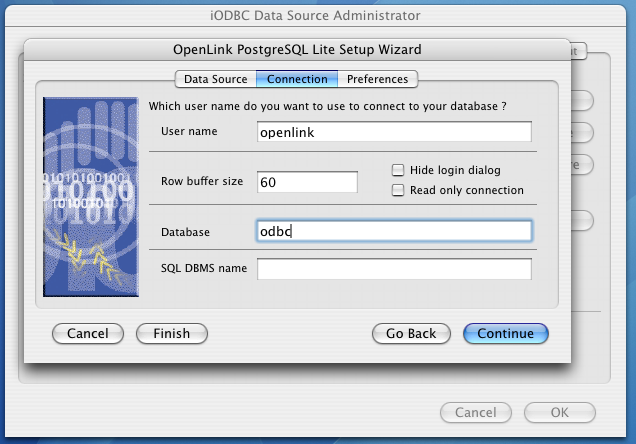Image resolution: width=636 pixels, height=444 pixels.
Task: Click the iODBC Data Source Administrator title bar
Action: pos(315,15)
